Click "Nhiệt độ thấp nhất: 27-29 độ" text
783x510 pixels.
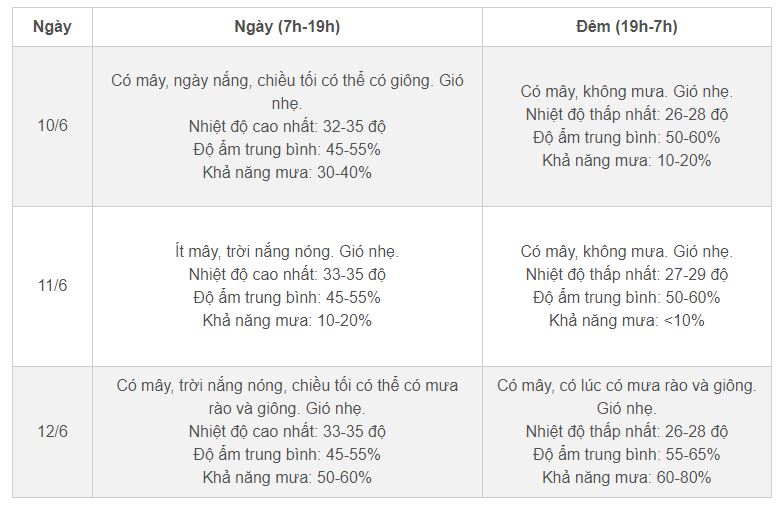[x=626, y=275]
